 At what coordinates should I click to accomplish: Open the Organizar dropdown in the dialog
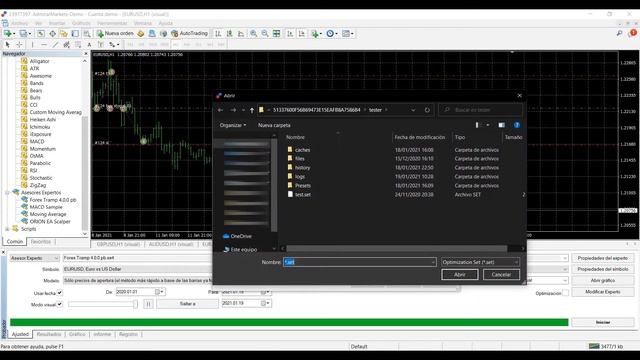point(233,125)
